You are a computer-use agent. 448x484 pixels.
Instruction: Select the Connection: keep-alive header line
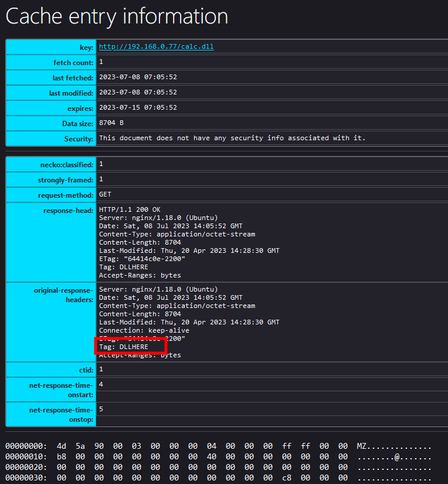point(144,330)
